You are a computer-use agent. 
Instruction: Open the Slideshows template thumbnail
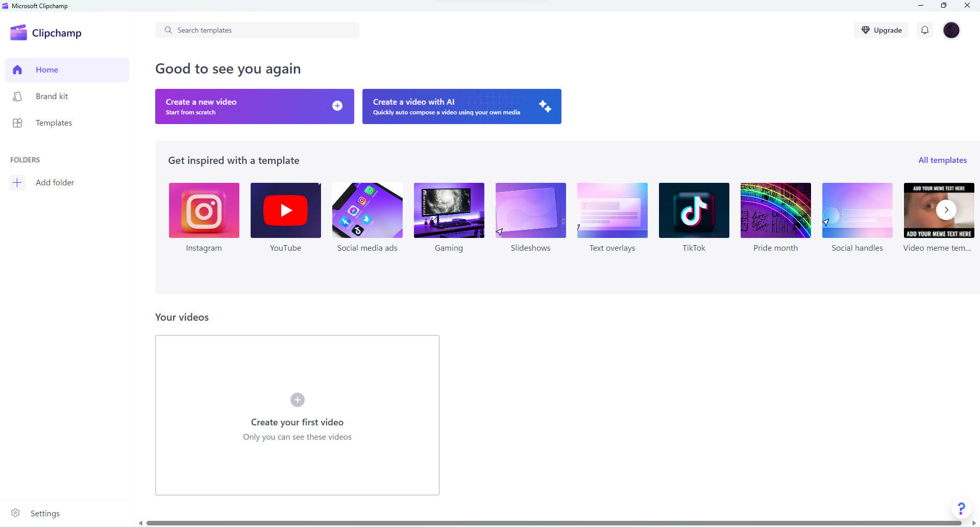(531, 210)
